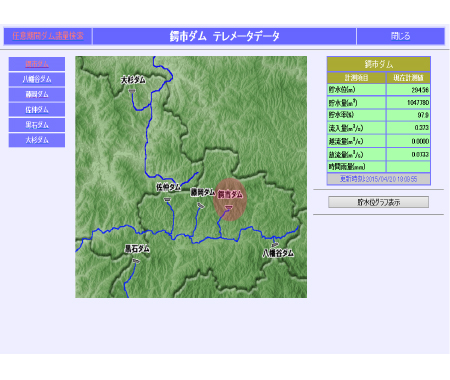Click the 閉じる close button in header
The height and width of the screenshot is (380, 450).
click(x=401, y=36)
